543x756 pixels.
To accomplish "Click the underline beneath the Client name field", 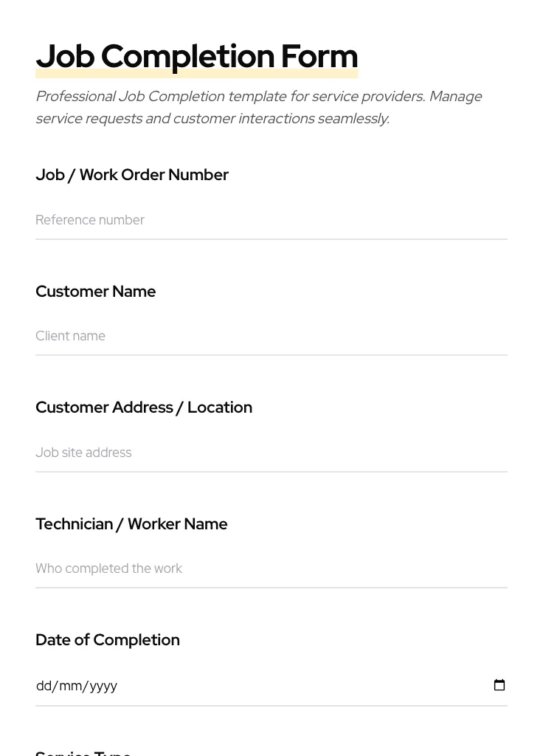I will coord(271,355).
